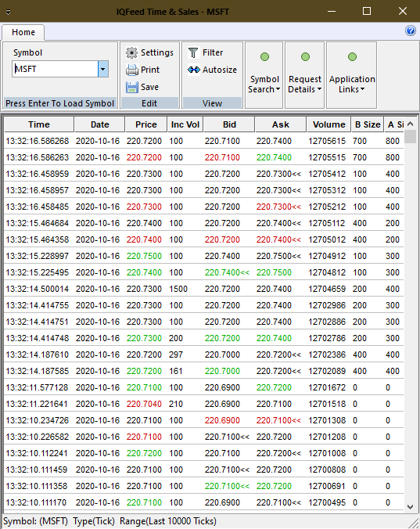Click volume cell 12700495
This screenshot has width=420, height=529.
(x=327, y=502)
